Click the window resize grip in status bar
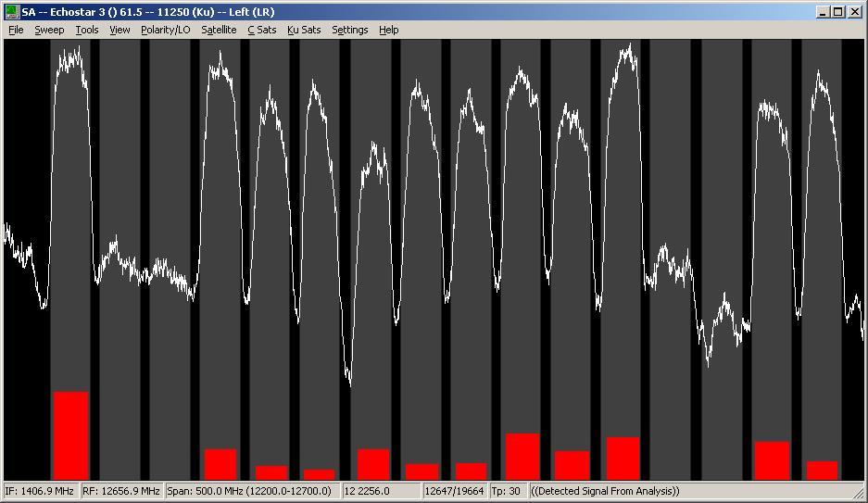Image resolution: width=868 pixels, height=503 pixels. (x=859, y=493)
